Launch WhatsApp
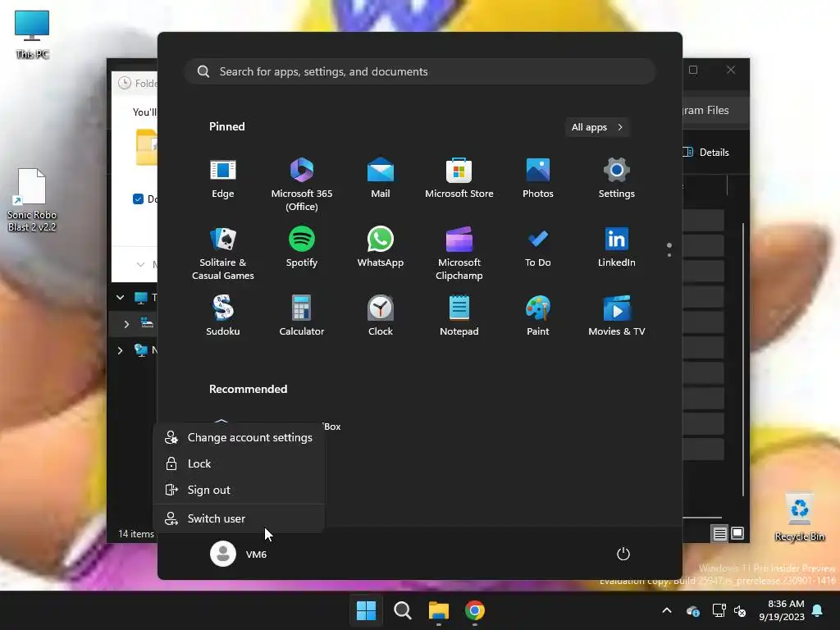This screenshot has width=840, height=630. click(x=381, y=248)
